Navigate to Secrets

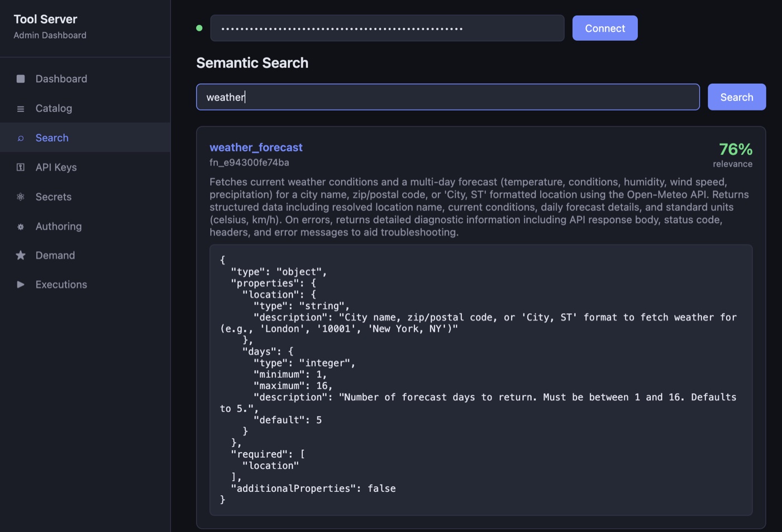click(85, 196)
